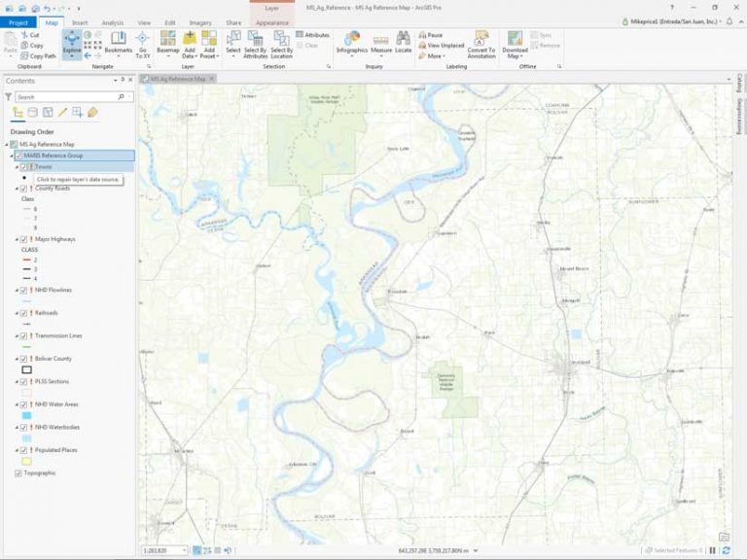747x560 pixels.
Task: Turn off the Topographic basemap layer
Action: pyautogui.click(x=18, y=472)
